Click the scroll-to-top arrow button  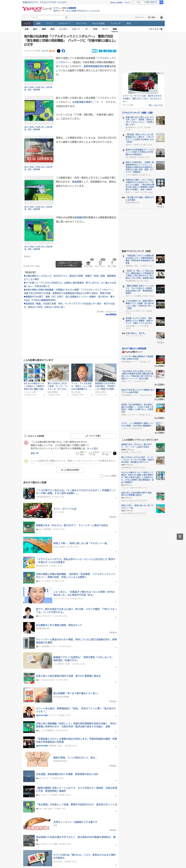click(x=180, y=537)
